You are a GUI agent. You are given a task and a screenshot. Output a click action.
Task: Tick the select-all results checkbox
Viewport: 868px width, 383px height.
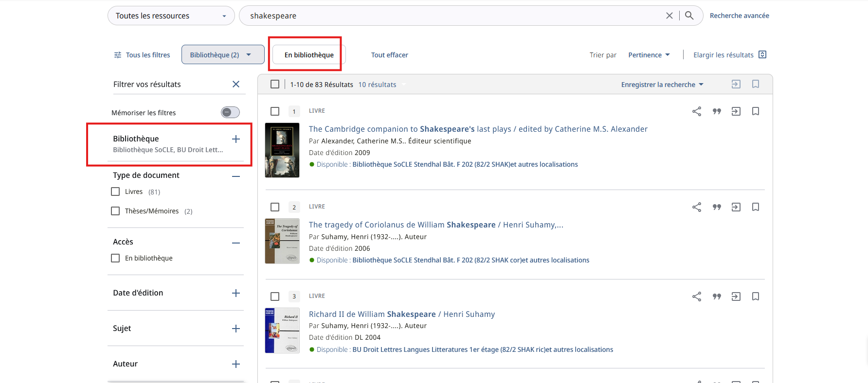click(275, 84)
